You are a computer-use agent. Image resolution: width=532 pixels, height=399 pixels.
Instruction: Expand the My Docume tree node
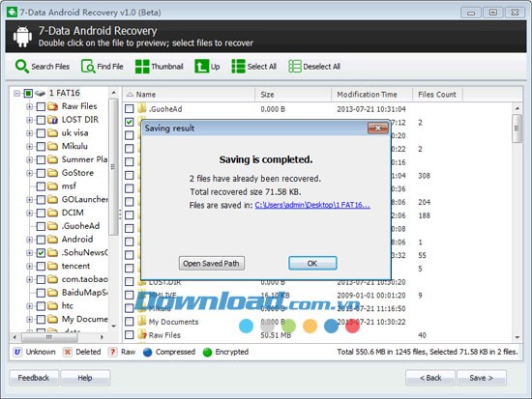pos(30,320)
